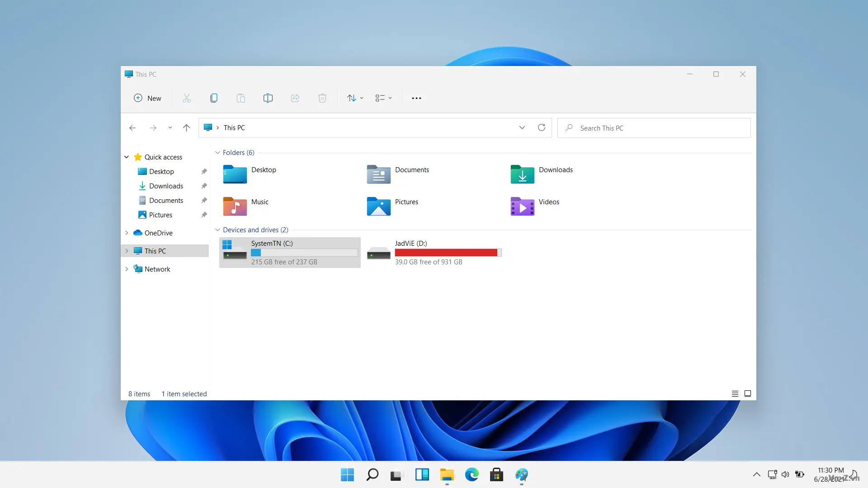The height and width of the screenshot is (488, 868).
Task: Go forward with the forward arrow
Action: (x=153, y=128)
